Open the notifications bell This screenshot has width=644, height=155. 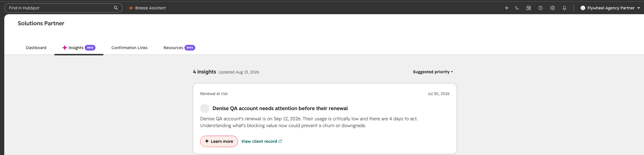pos(564,8)
